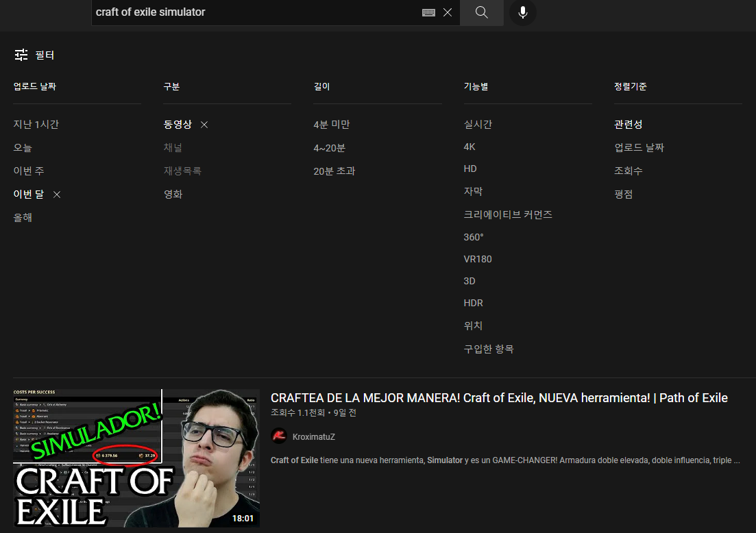Filter uploads by 지난 1시간
Screen dimensions: 756x533
pyautogui.click(x=36, y=124)
